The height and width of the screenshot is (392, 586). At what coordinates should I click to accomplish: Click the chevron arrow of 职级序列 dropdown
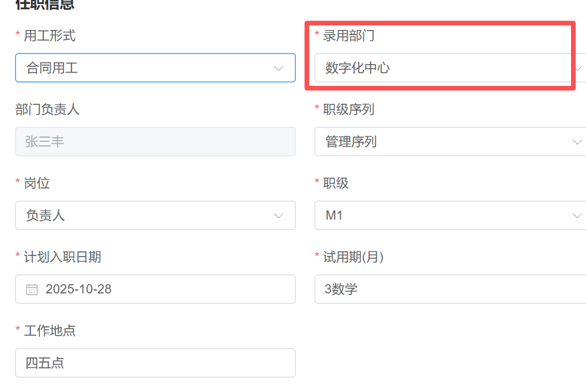[577, 142]
